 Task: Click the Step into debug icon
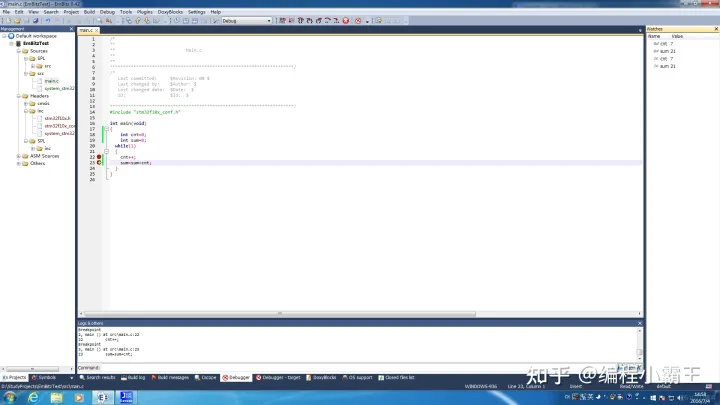click(x=309, y=21)
